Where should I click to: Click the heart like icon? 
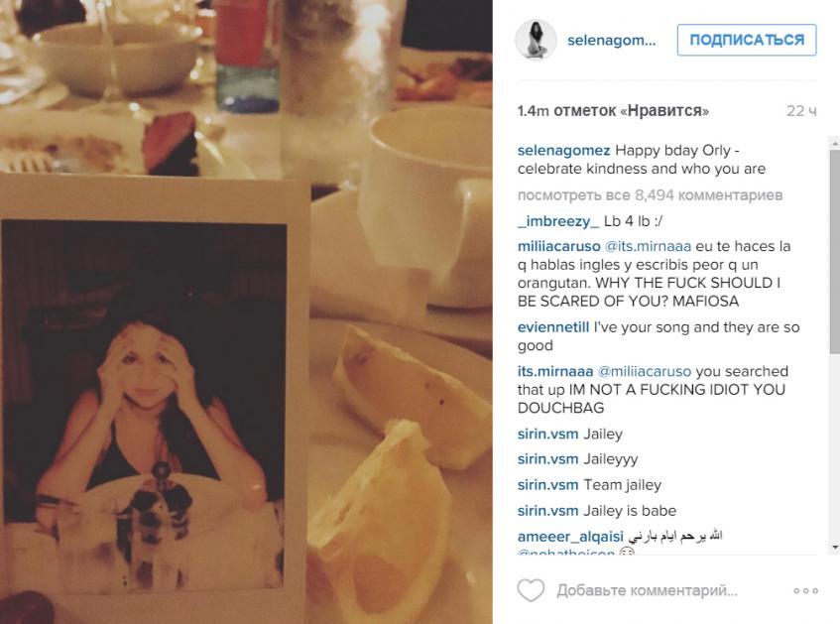(x=531, y=590)
